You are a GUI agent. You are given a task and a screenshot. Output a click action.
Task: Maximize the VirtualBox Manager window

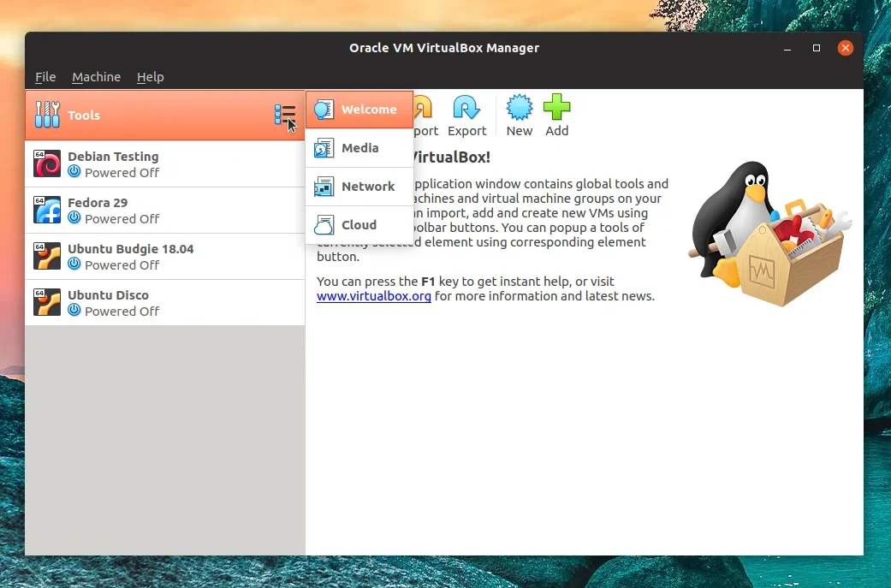click(x=817, y=48)
